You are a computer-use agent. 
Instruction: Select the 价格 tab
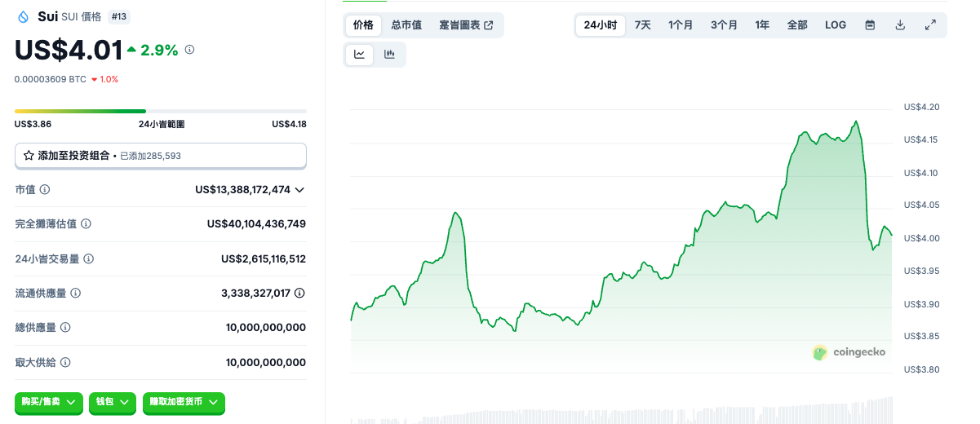pos(363,25)
